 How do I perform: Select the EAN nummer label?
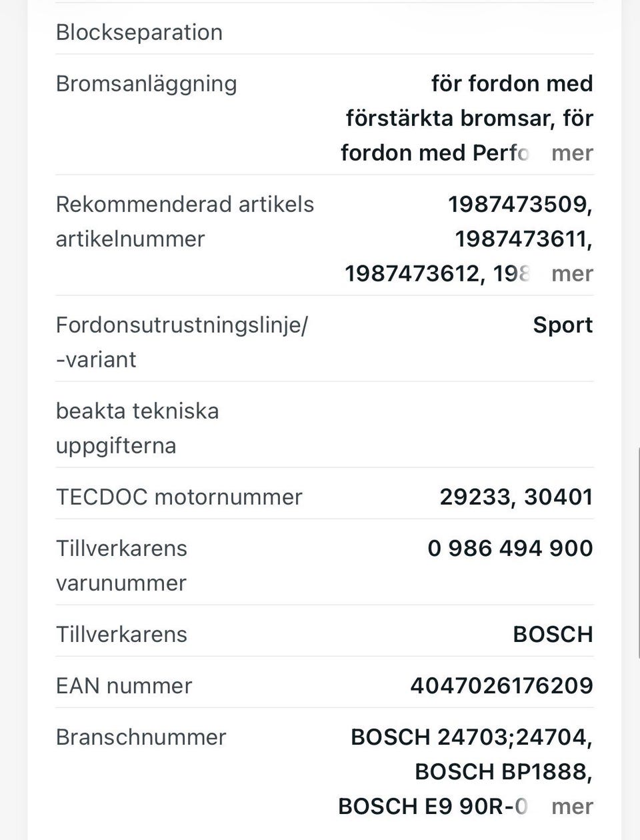click(124, 686)
